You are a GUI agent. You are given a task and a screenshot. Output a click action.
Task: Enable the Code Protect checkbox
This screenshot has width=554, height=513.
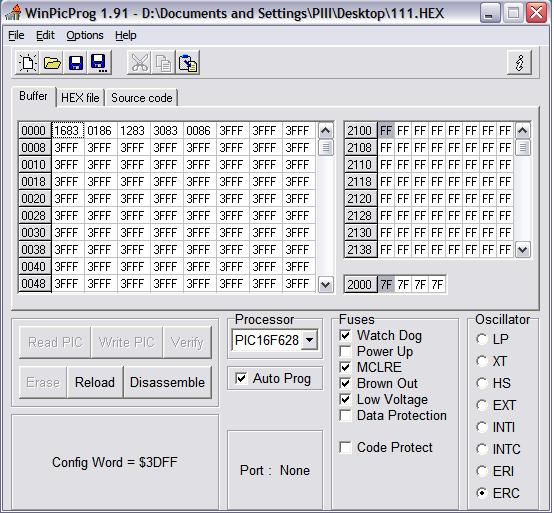point(345,447)
